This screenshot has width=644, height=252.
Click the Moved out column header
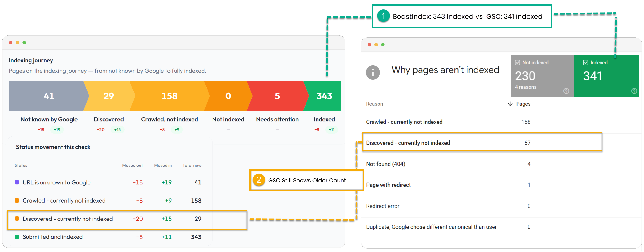tap(132, 166)
